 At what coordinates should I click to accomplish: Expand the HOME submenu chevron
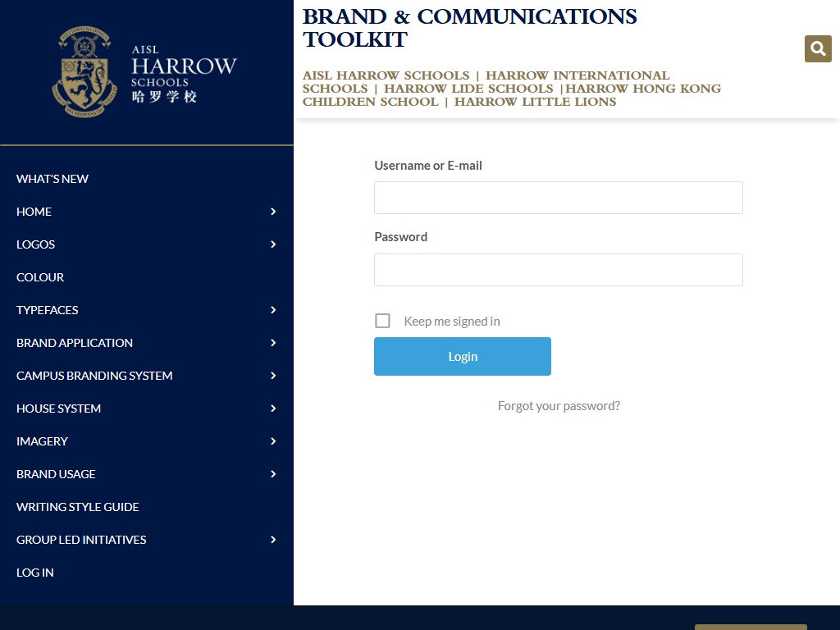pos(273,212)
